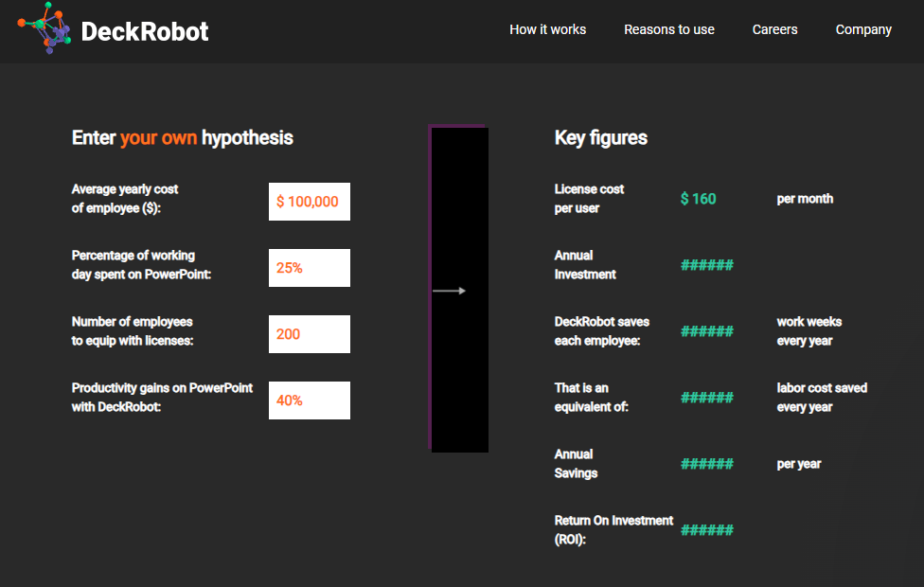924x587 pixels.
Task: Click the DeckRobot molecule logo icon
Action: pos(44,27)
